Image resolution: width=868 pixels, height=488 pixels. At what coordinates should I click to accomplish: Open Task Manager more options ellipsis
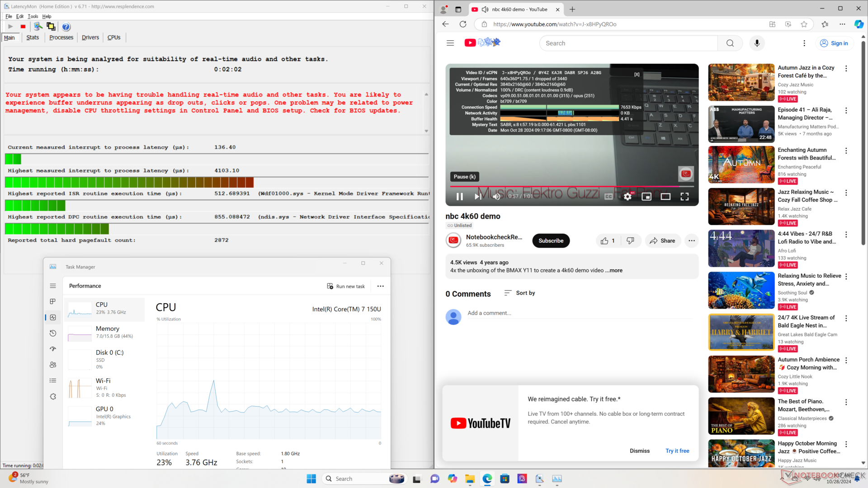coord(380,286)
